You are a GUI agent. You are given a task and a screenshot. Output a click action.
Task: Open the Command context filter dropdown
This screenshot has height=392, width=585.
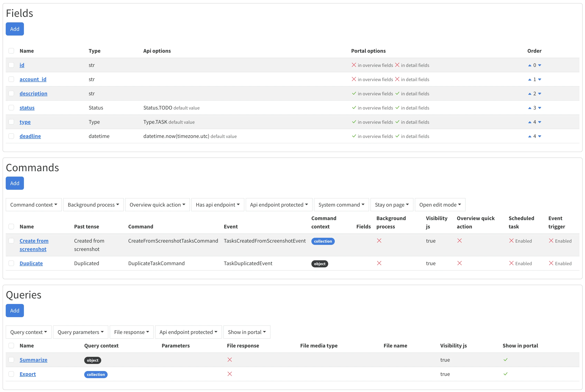coord(34,205)
